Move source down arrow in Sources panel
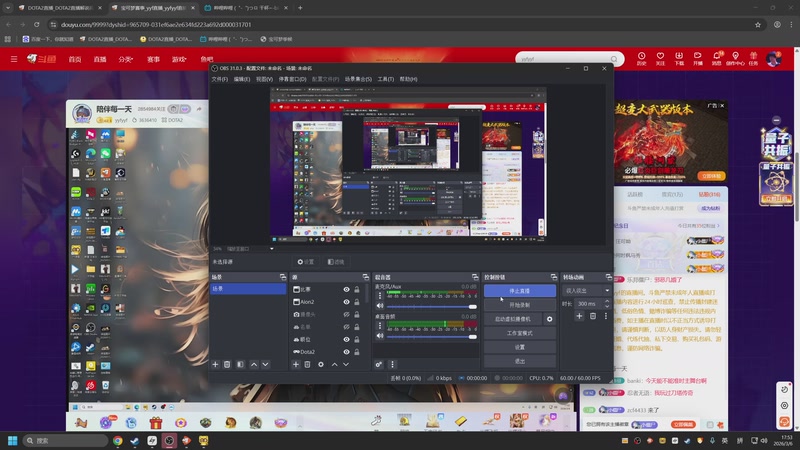 pyautogui.click(x=346, y=364)
